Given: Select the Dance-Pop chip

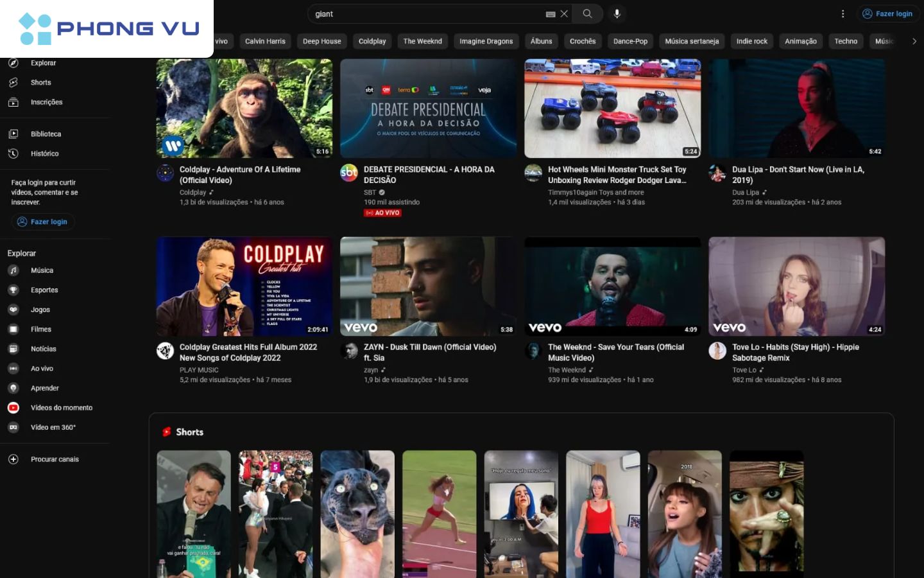Looking at the screenshot, I should [630, 41].
